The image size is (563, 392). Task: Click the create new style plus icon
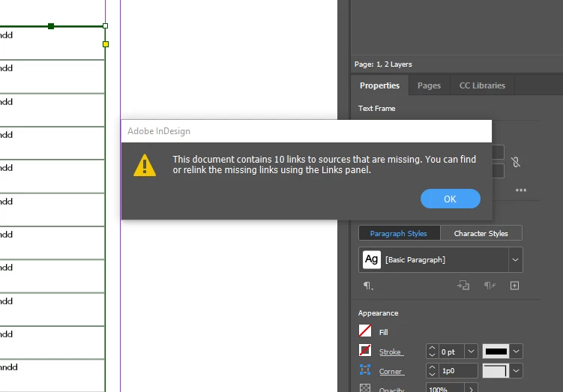[514, 286]
